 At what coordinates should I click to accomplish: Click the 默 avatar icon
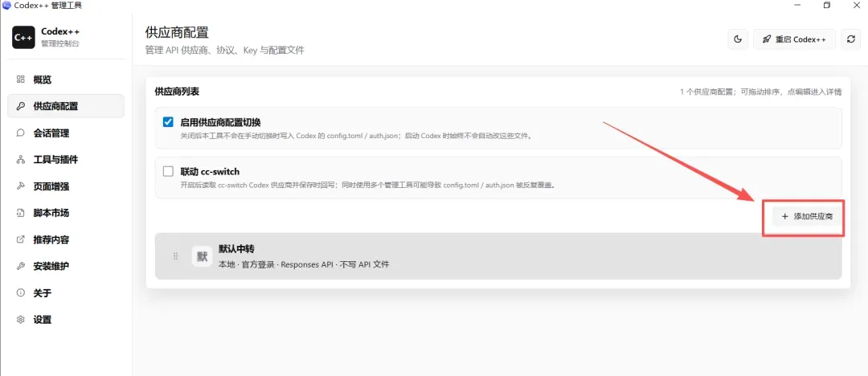click(x=202, y=256)
